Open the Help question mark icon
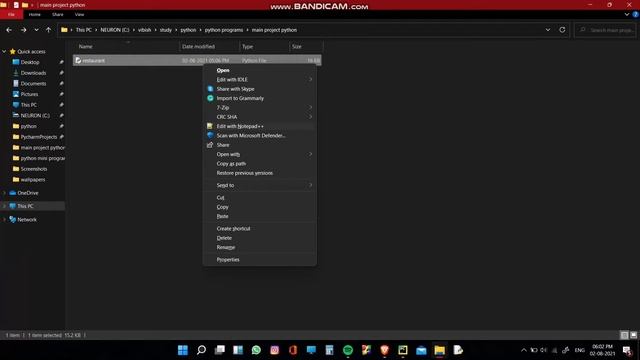This screenshot has width=640, height=360. pos(636,14)
